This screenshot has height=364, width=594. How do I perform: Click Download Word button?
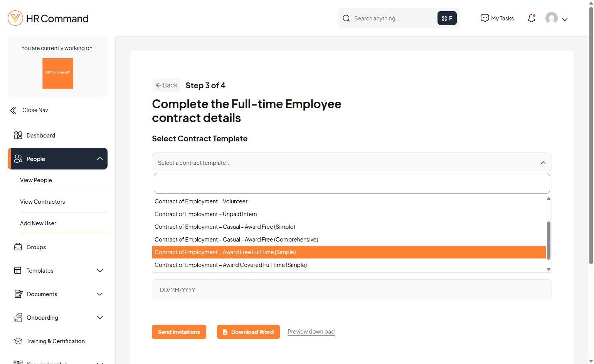pos(248,332)
